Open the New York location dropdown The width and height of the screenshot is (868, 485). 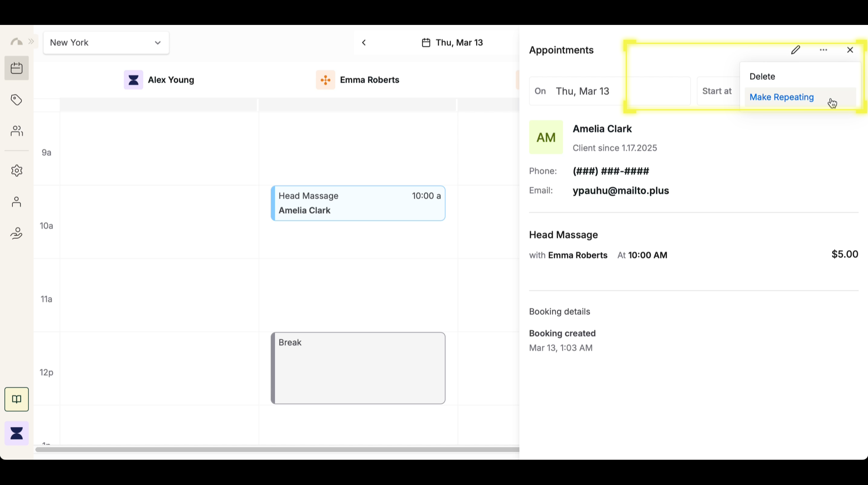click(x=106, y=43)
